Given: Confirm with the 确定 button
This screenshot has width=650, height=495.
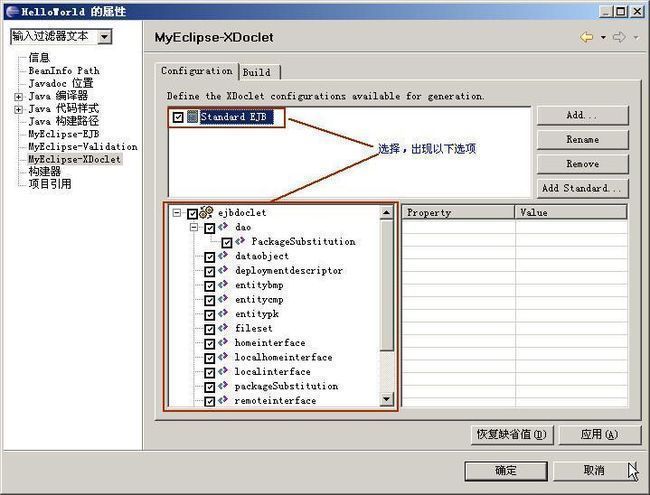Looking at the screenshot, I should click(x=506, y=471).
